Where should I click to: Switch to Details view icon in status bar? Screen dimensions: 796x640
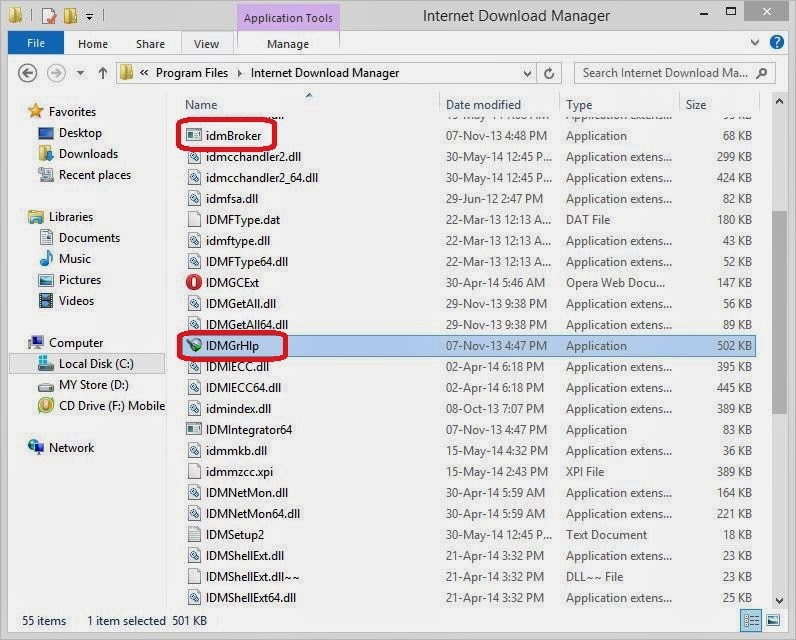coord(751,620)
